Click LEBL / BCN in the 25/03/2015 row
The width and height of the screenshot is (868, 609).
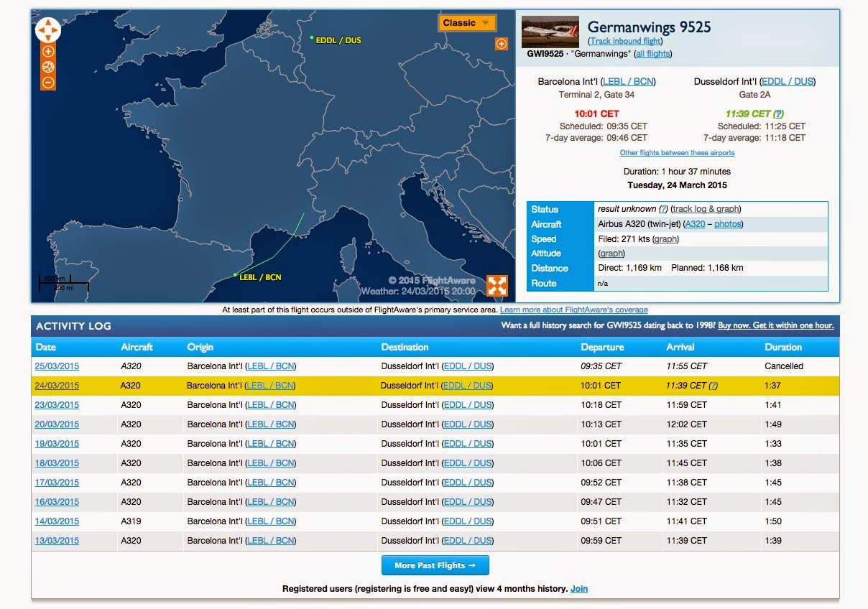pos(271,366)
